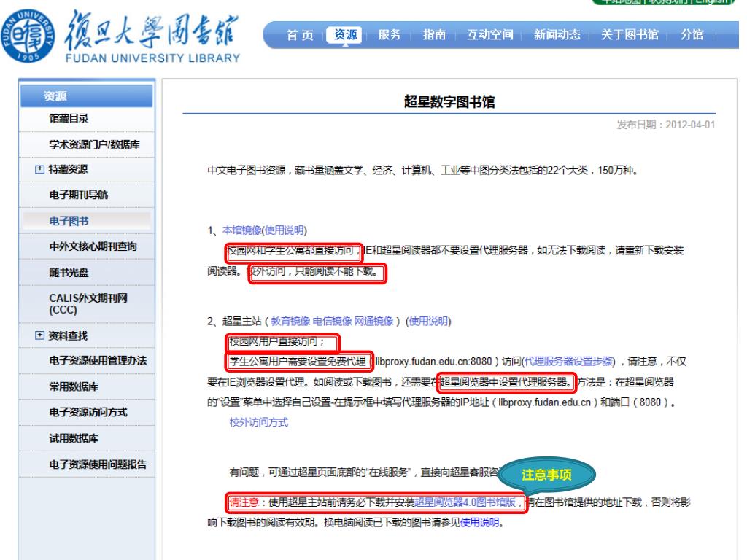Open 随书光盘 in the sidebar
The image size is (747, 560).
[69, 273]
